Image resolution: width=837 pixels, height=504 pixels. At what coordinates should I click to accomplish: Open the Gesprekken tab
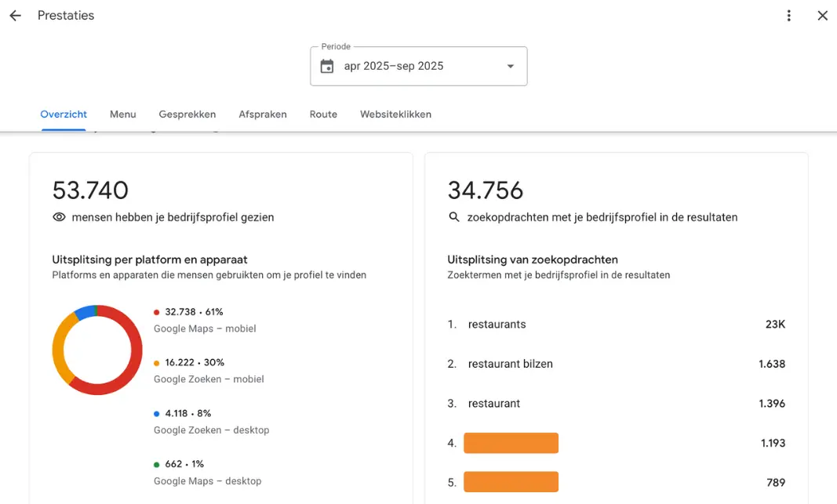click(x=187, y=114)
